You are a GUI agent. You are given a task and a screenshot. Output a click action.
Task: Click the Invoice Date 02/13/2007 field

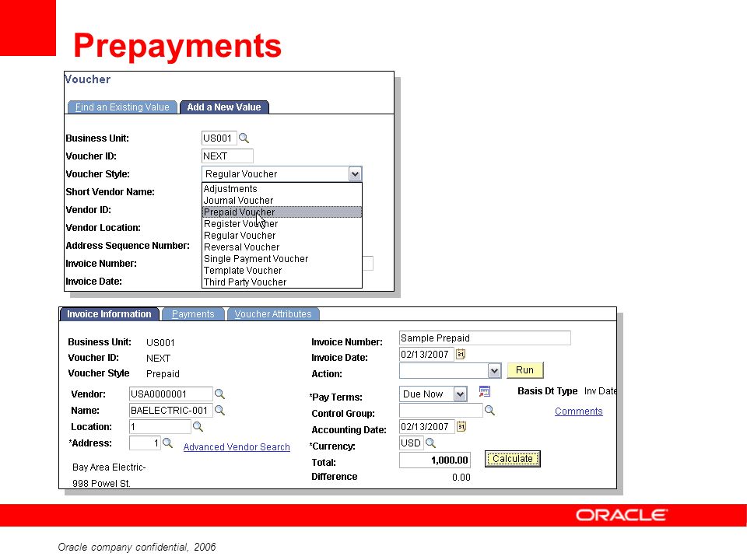tap(426, 355)
